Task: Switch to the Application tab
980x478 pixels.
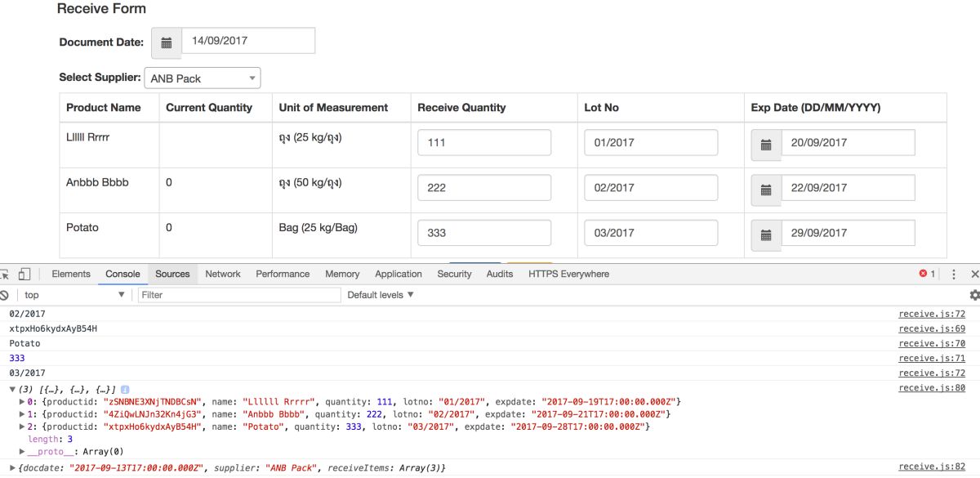Action: coord(399,274)
